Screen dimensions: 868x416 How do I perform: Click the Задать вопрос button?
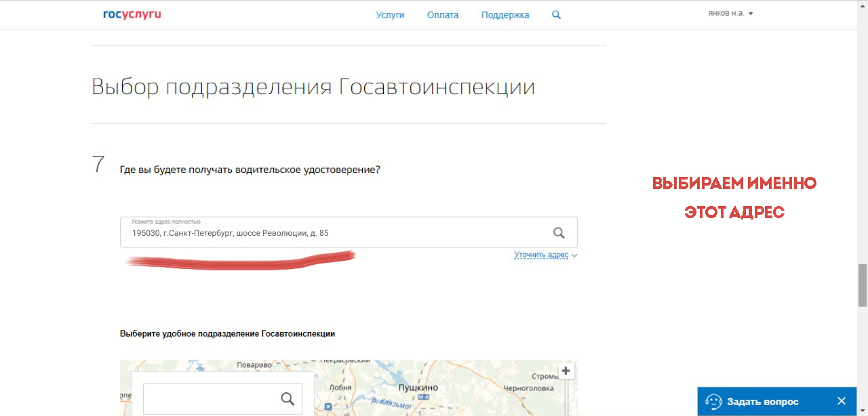762,402
